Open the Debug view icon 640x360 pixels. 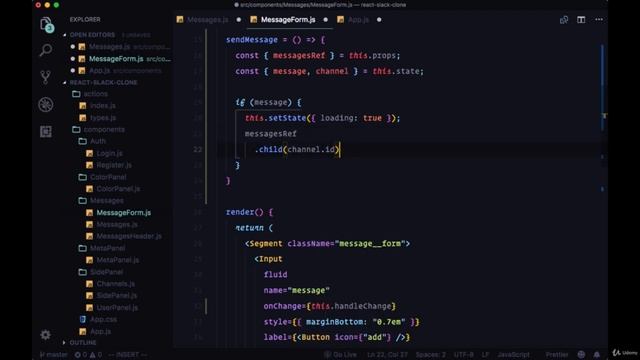click(x=46, y=104)
